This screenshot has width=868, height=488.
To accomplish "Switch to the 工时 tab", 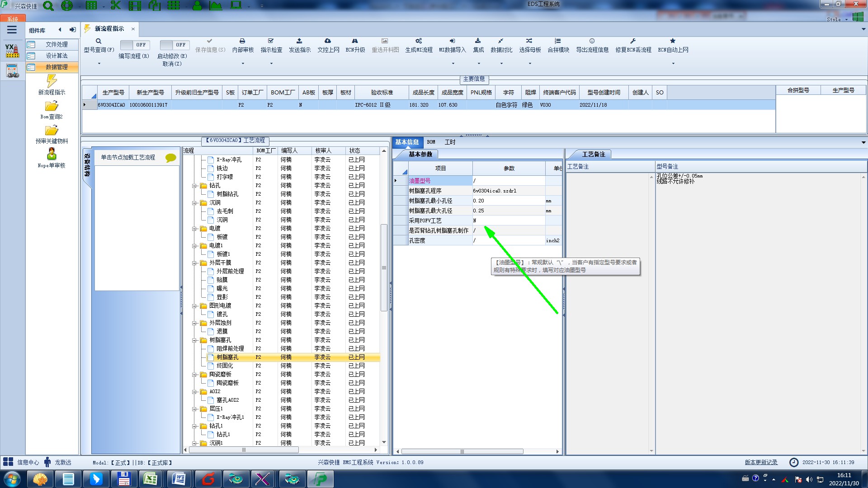I will (450, 142).
